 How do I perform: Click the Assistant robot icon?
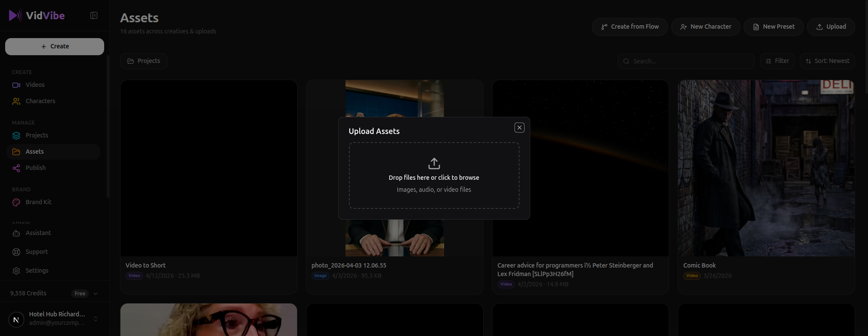coord(16,233)
